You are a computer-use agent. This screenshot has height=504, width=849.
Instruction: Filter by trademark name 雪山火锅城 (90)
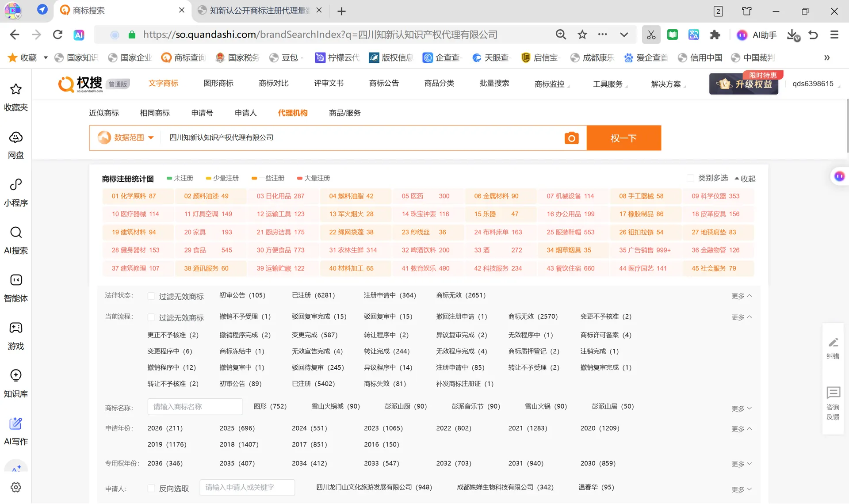click(336, 406)
